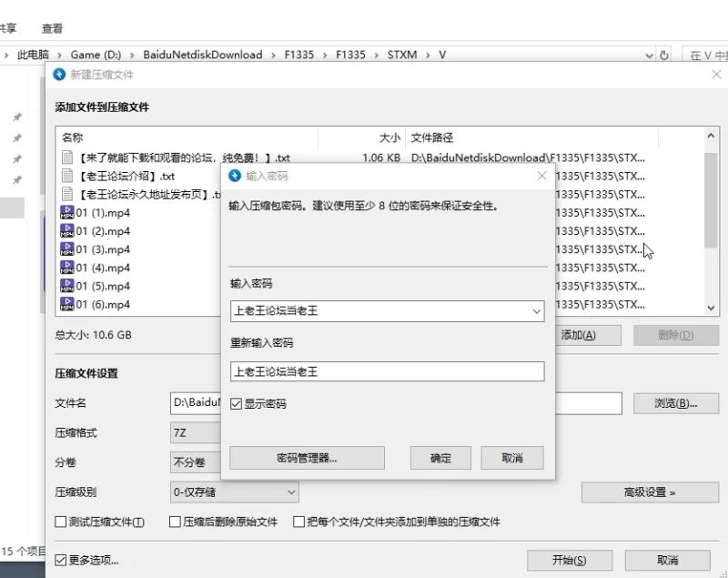Click the Bandizip logo in password dialog title
This screenshot has height=578, width=728.
click(x=235, y=176)
